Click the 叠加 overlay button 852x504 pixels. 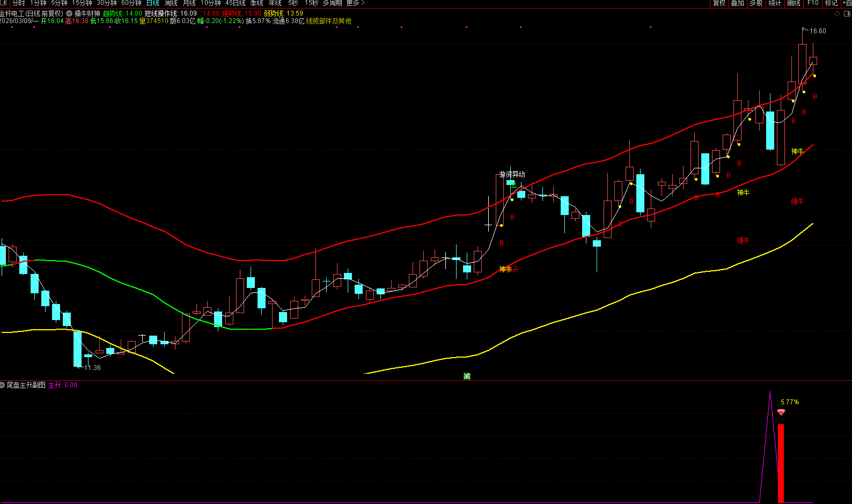pyautogui.click(x=738, y=3)
